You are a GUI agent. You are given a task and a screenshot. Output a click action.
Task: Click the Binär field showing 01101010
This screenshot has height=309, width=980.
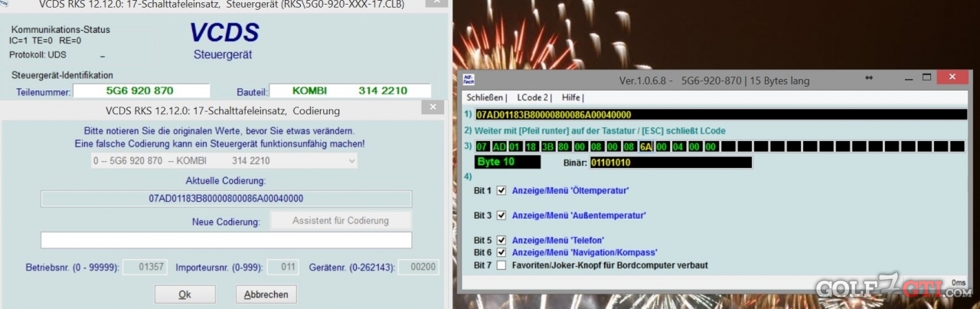pyautogui.click(x=671, y=162)
